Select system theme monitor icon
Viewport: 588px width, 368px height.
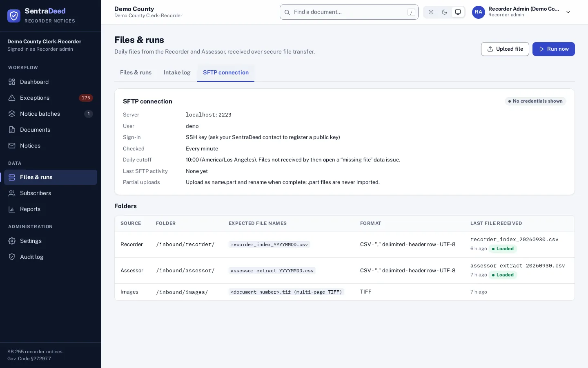458,12
